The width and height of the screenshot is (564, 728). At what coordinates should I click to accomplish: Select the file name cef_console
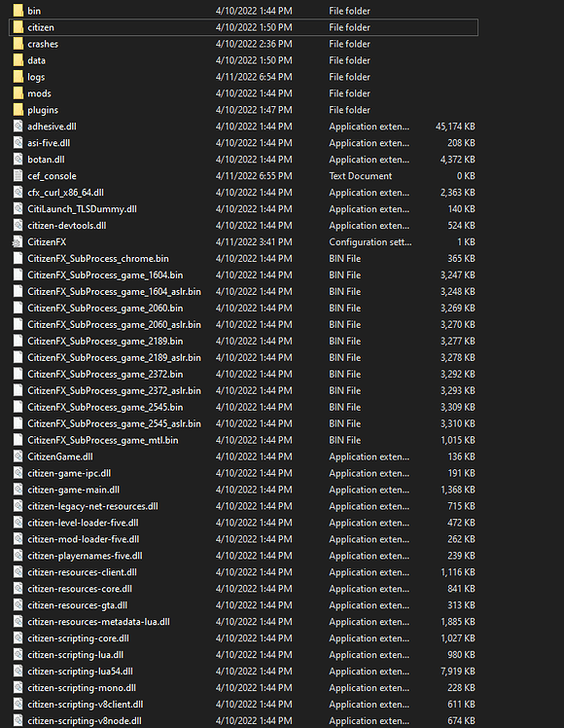(x=52, y=176)
